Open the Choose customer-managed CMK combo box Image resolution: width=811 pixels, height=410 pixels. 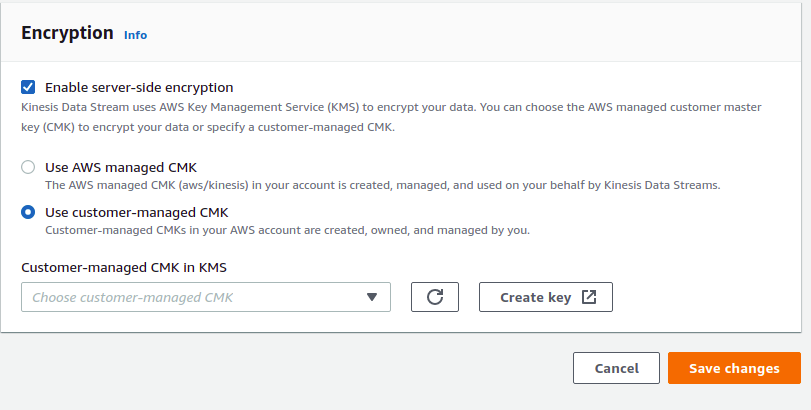click(x=205, y=297)
